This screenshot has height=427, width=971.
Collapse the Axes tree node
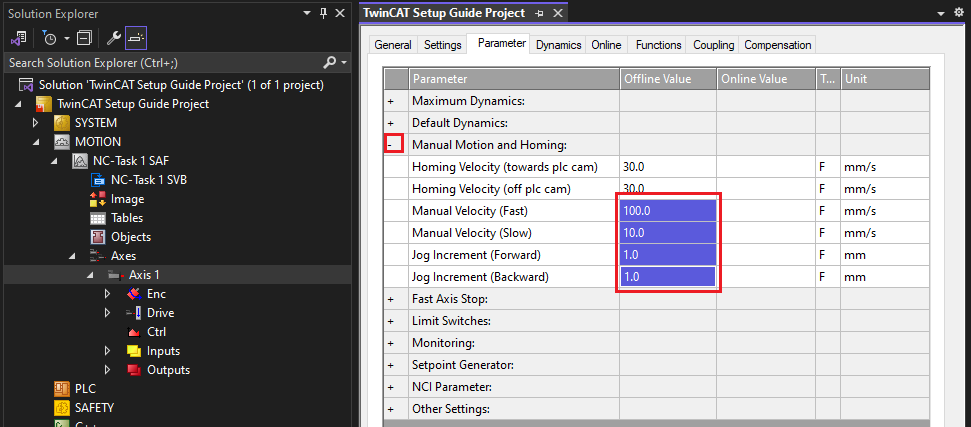pyautogui.click(x=73, y=256)
